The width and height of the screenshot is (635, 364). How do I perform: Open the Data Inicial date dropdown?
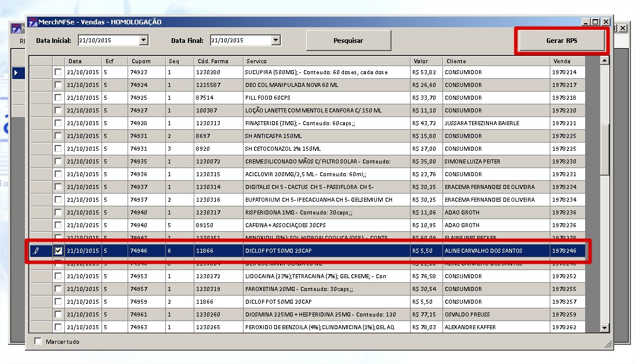tap(144, 41)
